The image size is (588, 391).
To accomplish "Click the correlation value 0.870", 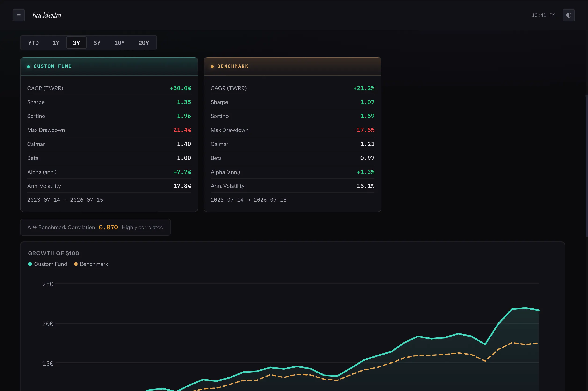I will tap(108, 227).
